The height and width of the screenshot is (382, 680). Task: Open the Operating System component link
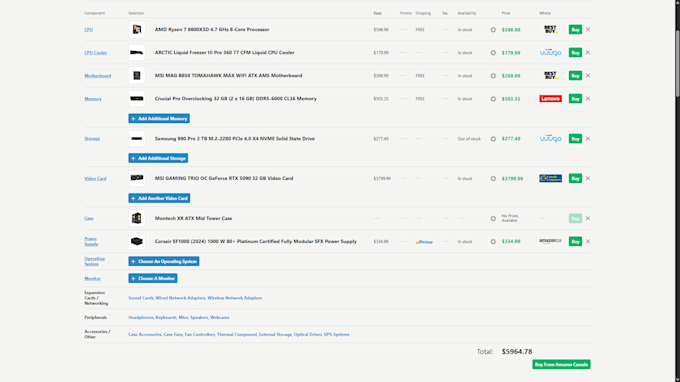point(94,261)
